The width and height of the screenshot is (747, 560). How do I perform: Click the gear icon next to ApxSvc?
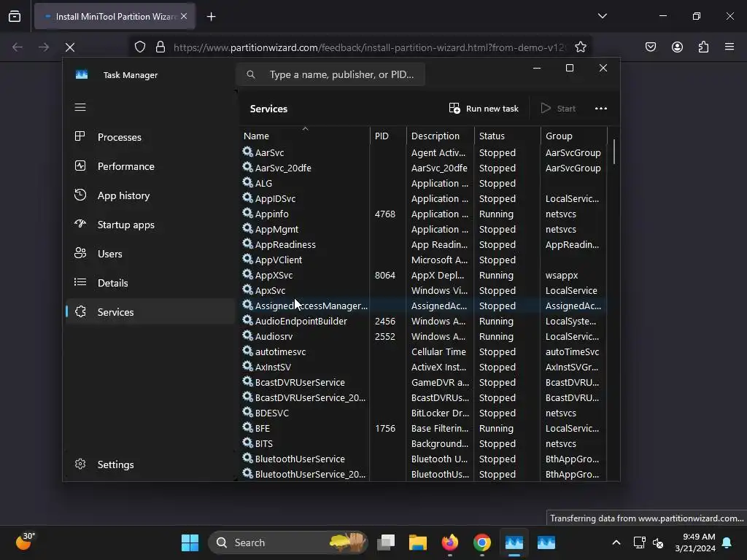[248, 289]
